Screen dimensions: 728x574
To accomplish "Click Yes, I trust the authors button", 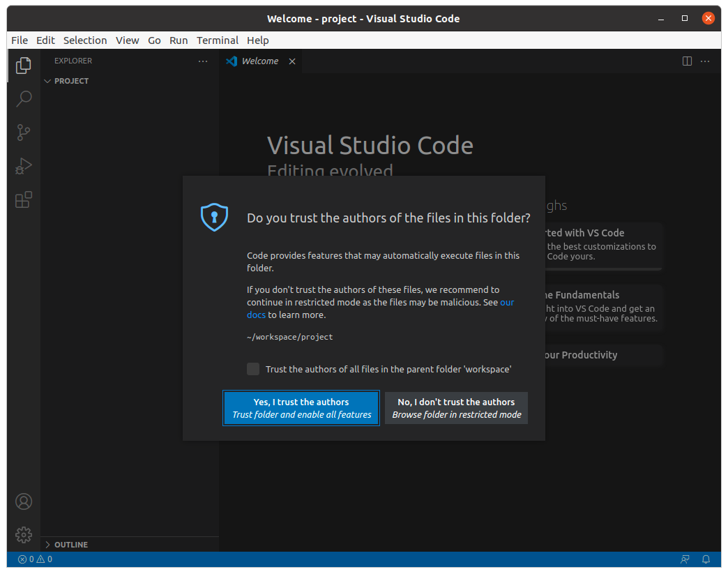I will (x=301, y=408).
